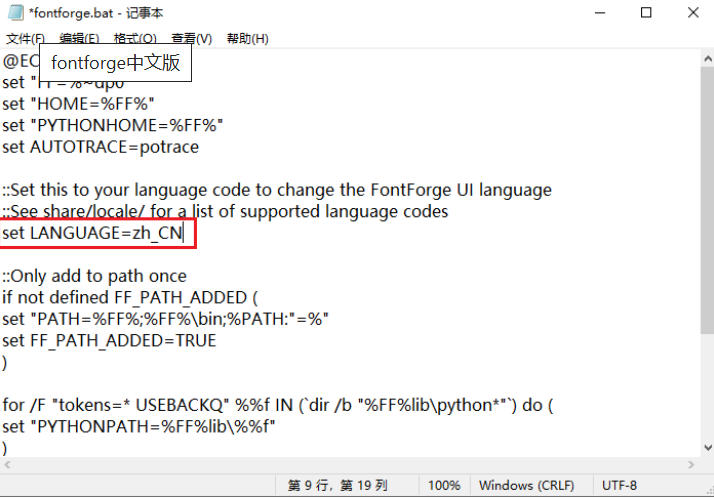Open the 文件(F) menu
The width and height of the screenshot is (714, 498).
pyautogui.click(x=26, y=39)
